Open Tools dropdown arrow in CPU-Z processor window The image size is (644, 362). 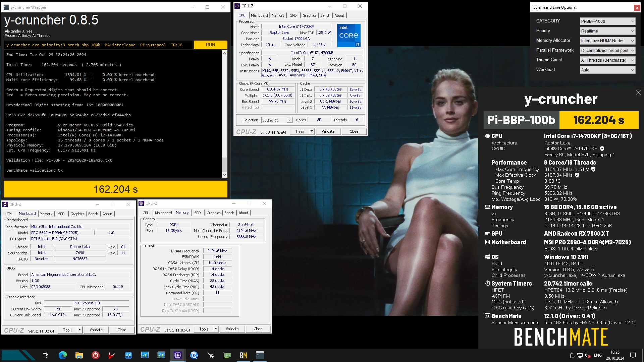click(312, 131)
